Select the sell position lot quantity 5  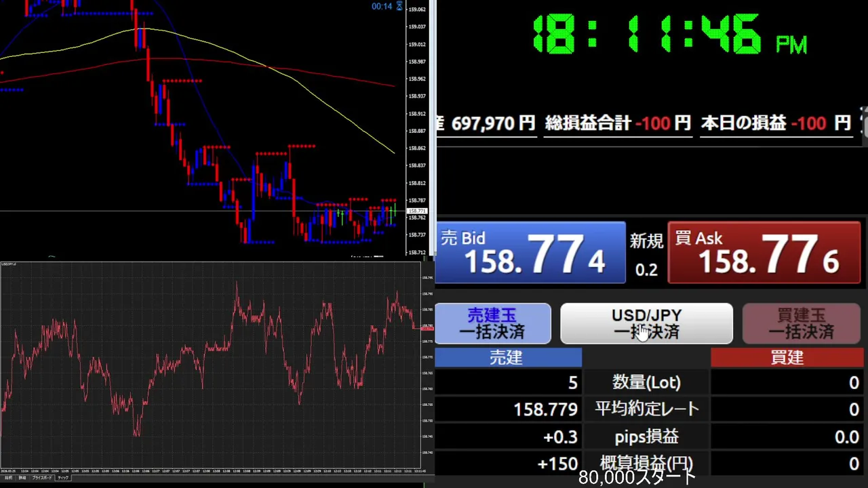pyautogui.click(x=573, y=383)
